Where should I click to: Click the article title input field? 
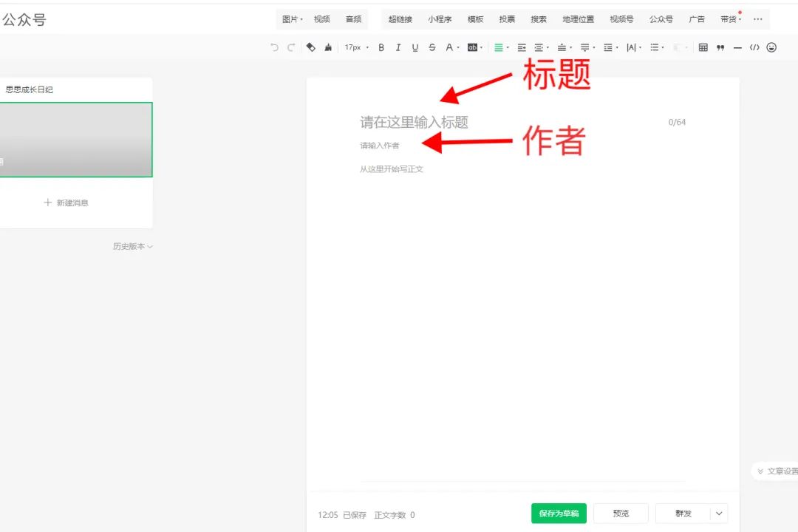click(x=414, y=122)
